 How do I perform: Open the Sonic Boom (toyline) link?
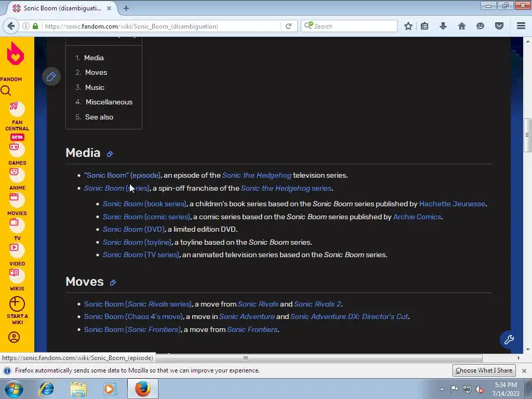tap(137, 242)
